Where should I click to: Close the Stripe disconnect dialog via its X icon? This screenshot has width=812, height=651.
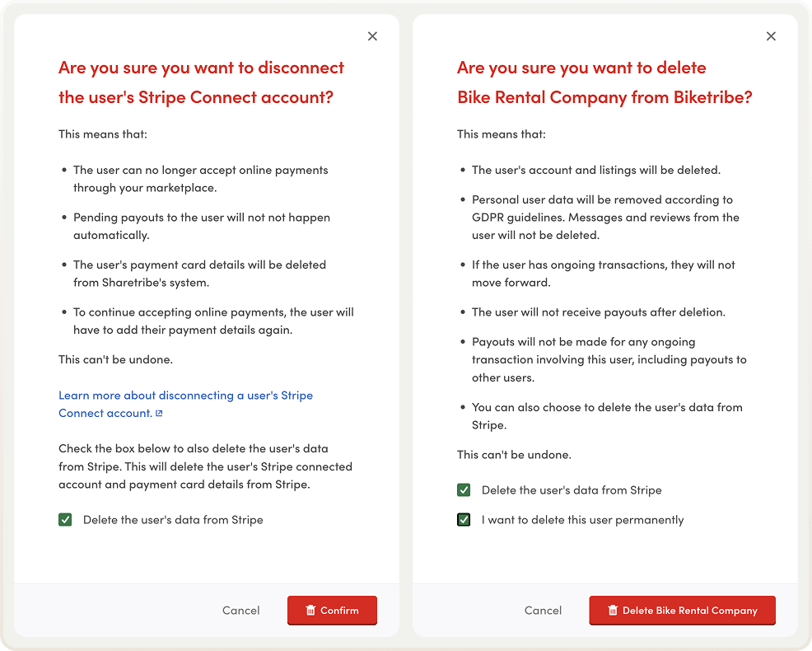tap(372, 36)
